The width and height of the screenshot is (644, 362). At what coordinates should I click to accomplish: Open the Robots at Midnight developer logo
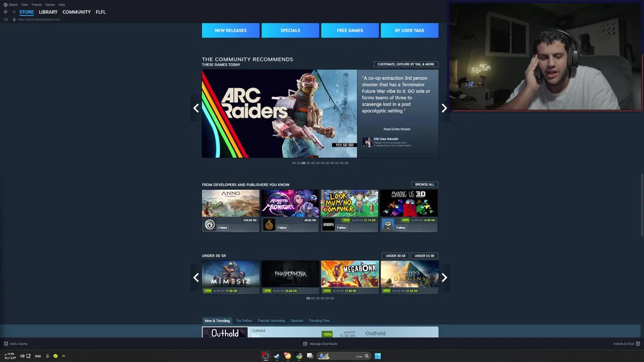[269, 225]
